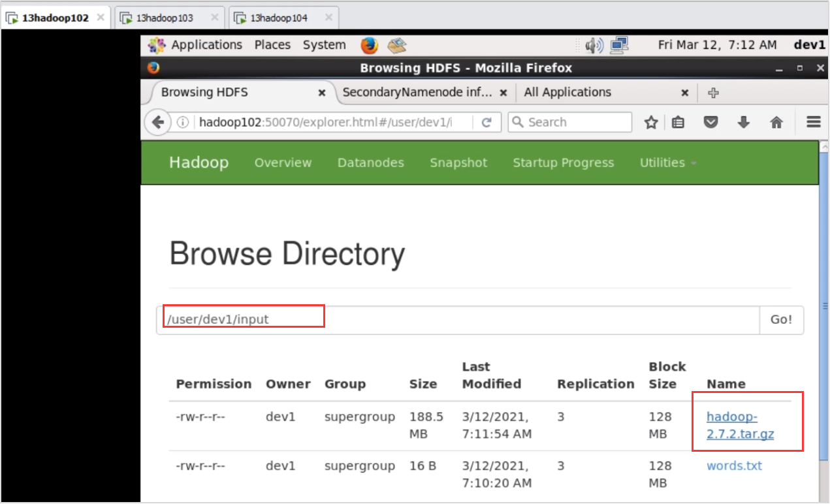The height and width of the screenshot is (504, 830).
Task: Open the volume speaker icon in panel
Action: click(594, 45)
